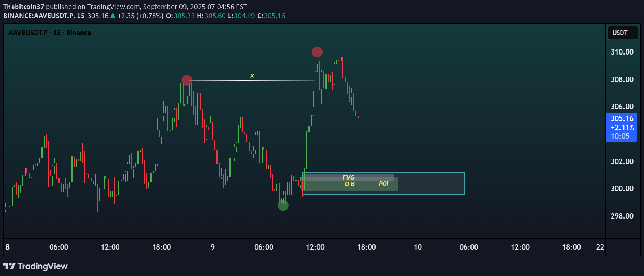Click the countdown timer 10:05
This screenshot has width=644, height=276.
[x=620, y=136]
